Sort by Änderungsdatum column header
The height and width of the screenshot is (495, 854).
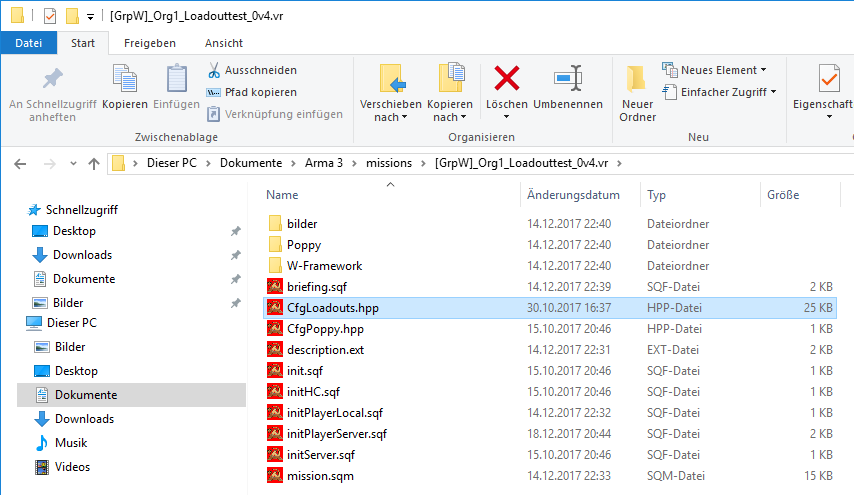click(x=573, y=195)
